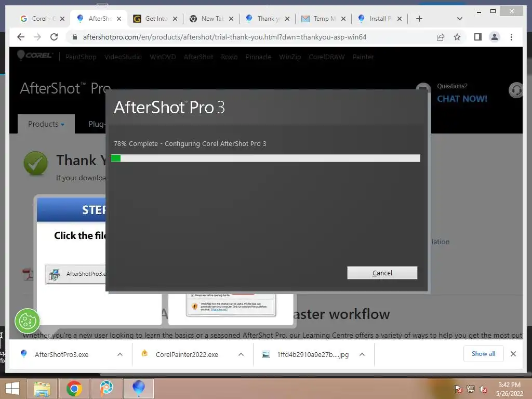This screenshot has height=399, width=532.
Task: Cancel the AfterShot Pro 3 installation
Action: tap(382, 273)
